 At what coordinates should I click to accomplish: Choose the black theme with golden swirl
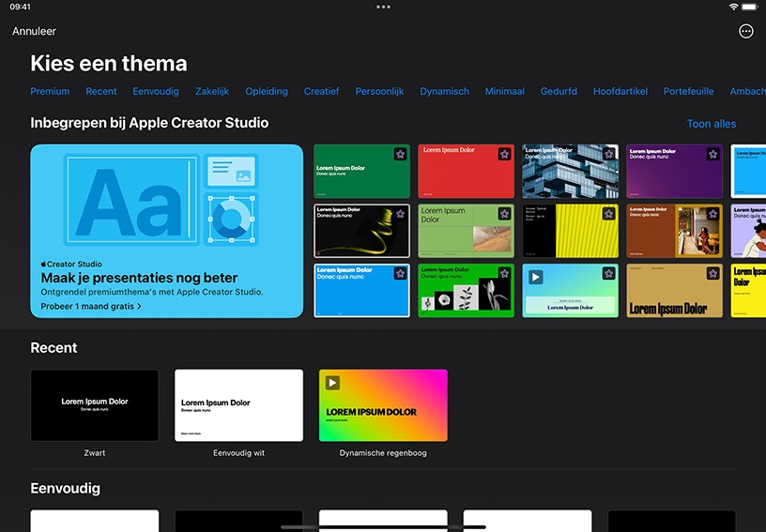[x=361, y=231]
